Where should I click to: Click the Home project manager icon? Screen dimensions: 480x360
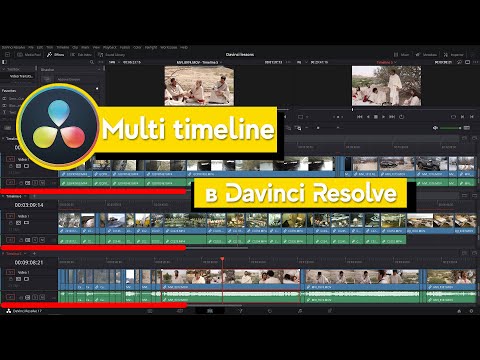point(459,311)
